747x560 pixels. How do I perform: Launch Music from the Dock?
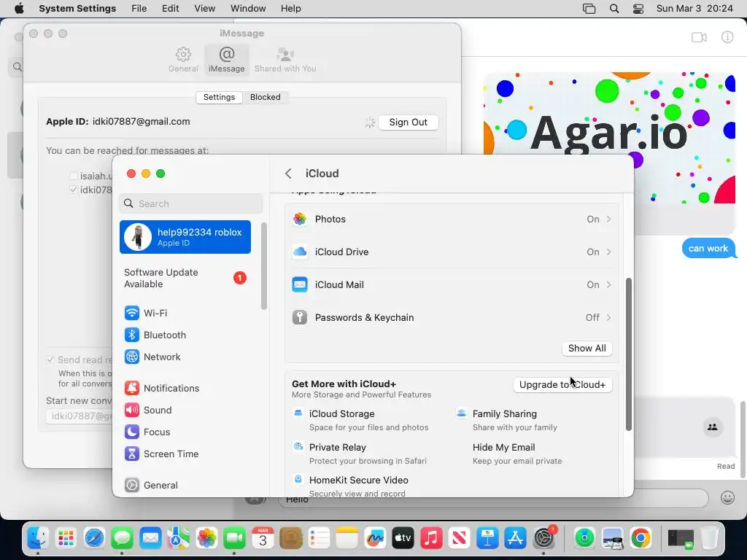pos(431,538)
